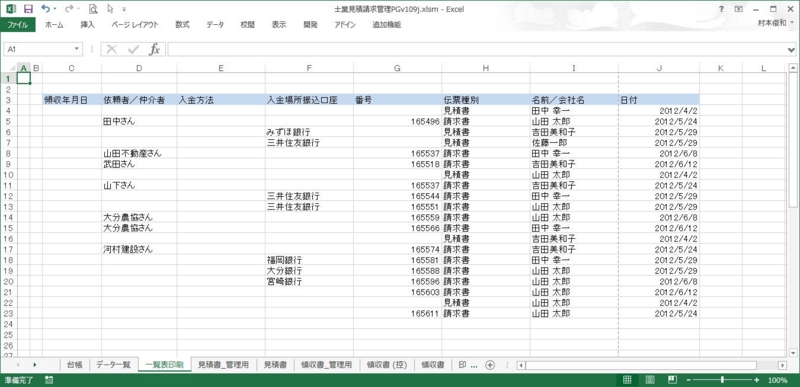Screen dimensions: 800x387
Task: Click the redo arrow icon
Action: (69, 9)
